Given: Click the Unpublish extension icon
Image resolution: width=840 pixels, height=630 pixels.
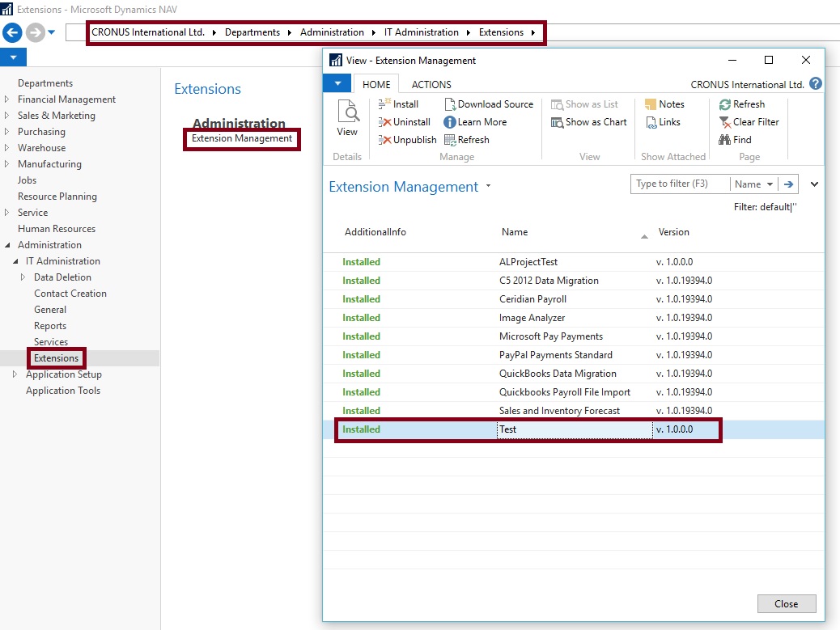Looking at the screenshot, I should tap(385, 140).
